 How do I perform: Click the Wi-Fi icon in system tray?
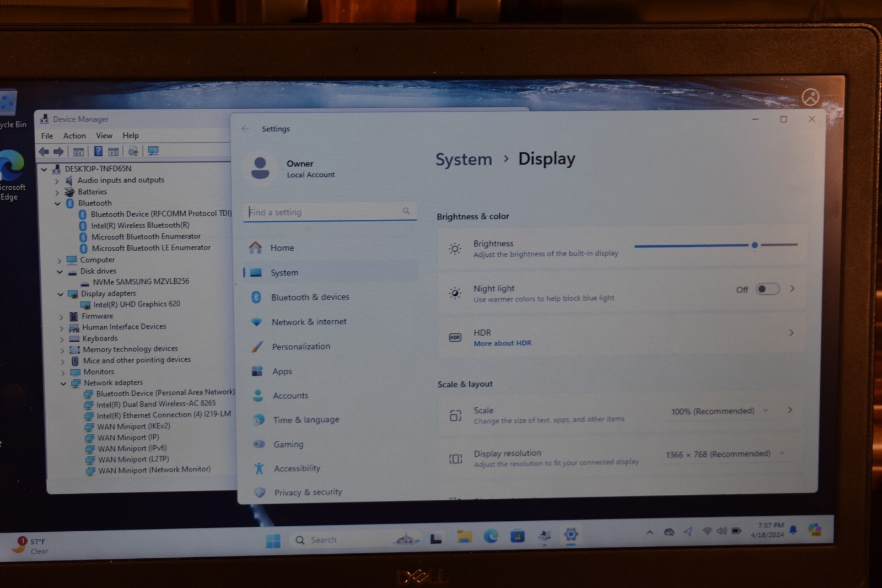coord(707,531)
